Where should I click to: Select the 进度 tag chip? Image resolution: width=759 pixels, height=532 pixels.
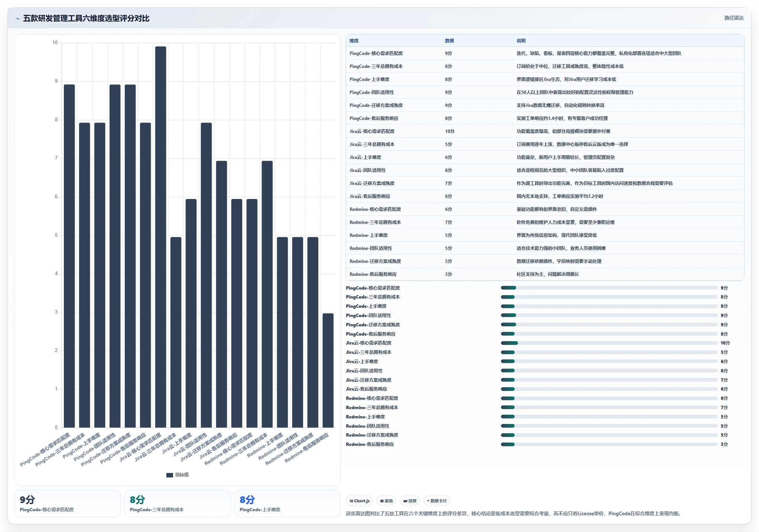click(410, 501)
